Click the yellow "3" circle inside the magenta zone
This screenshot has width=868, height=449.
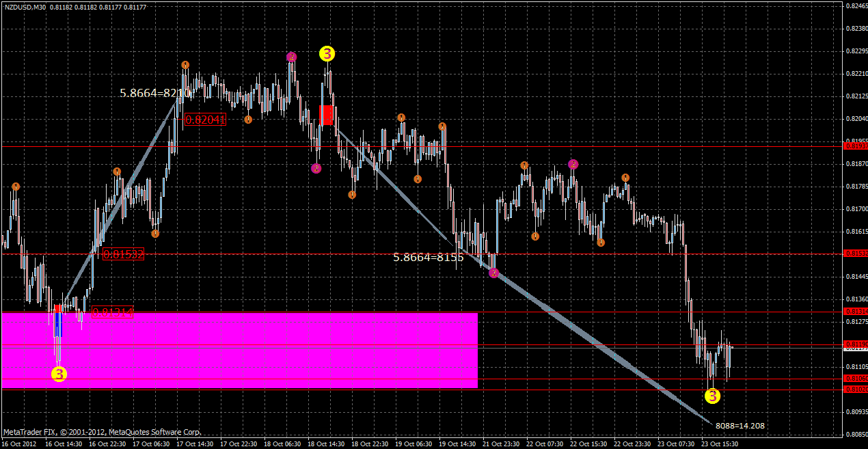58,375
